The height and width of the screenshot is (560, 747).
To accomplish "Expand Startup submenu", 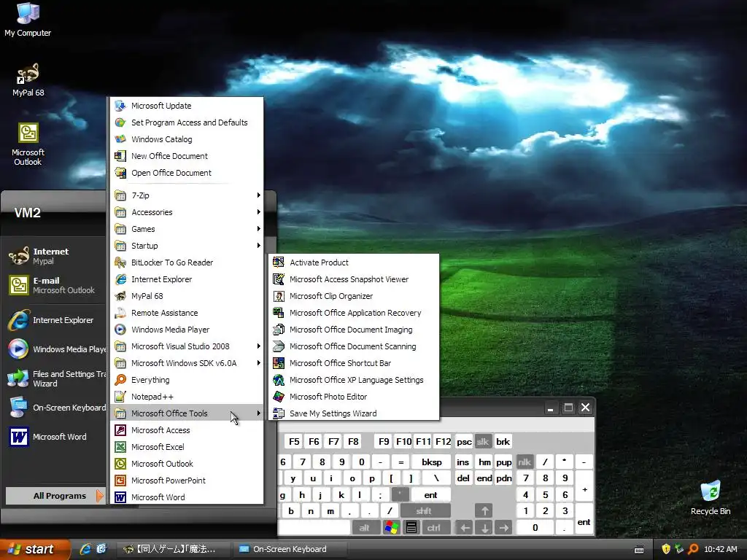I will point(187,246).
